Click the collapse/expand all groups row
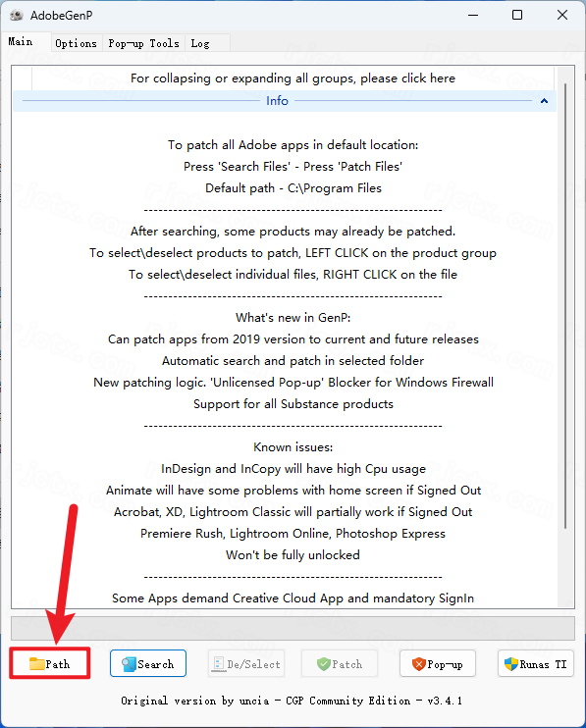 click(293, 78)
